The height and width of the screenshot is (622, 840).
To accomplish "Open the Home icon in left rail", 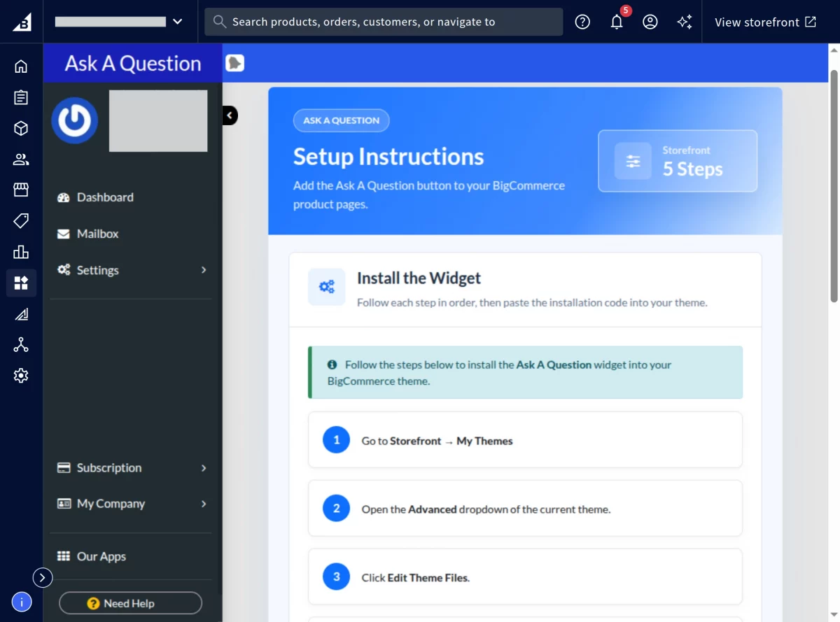I will [x=21, y=66].
